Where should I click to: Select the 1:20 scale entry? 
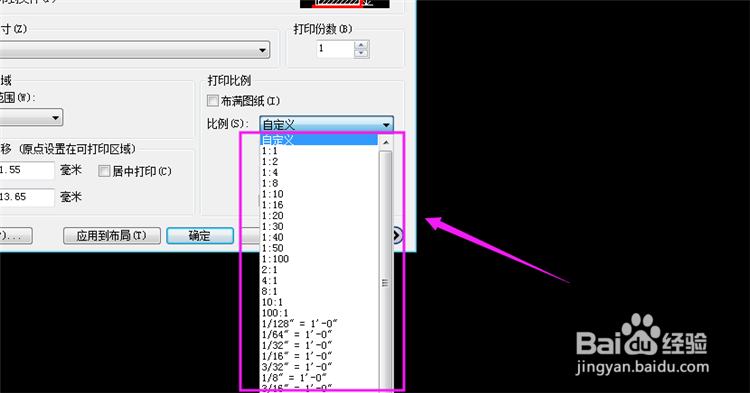click(x=319, y=216)
